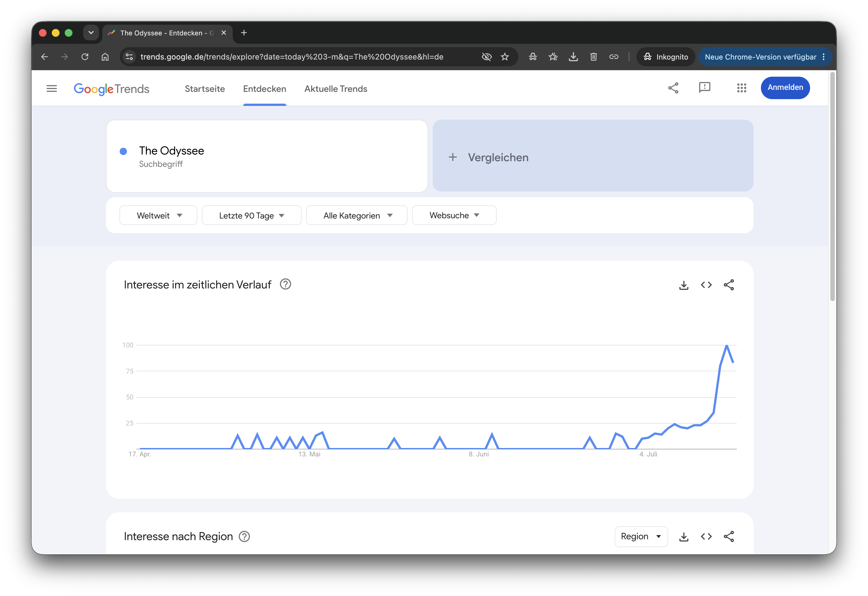Get the embed code for the region card
The height and width of the screenshot is (596, 868).
[706, 537]
